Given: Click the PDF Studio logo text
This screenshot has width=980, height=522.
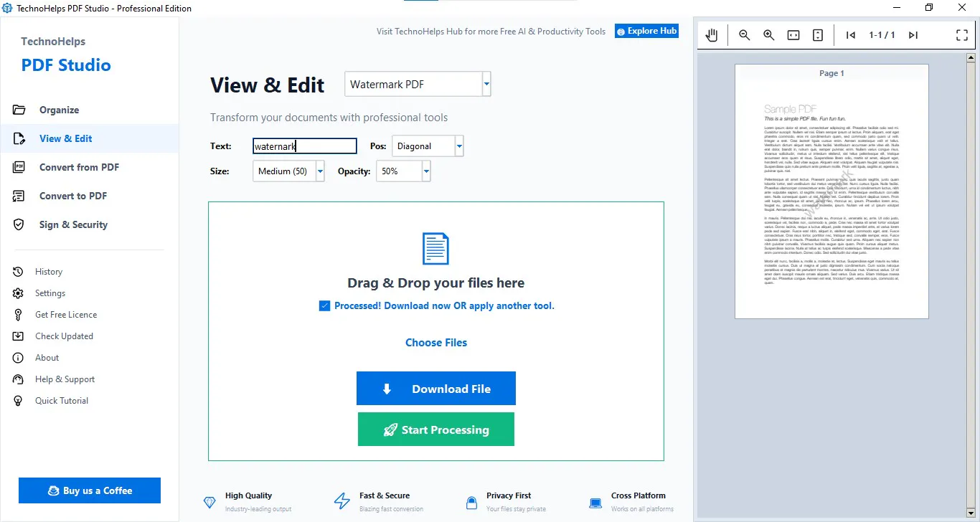Looking at the screenshot, I should 66,65.
